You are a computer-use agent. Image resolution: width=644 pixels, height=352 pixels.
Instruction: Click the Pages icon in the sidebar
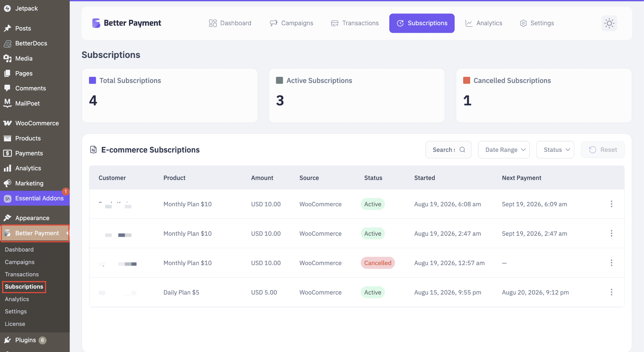[8, 73]
